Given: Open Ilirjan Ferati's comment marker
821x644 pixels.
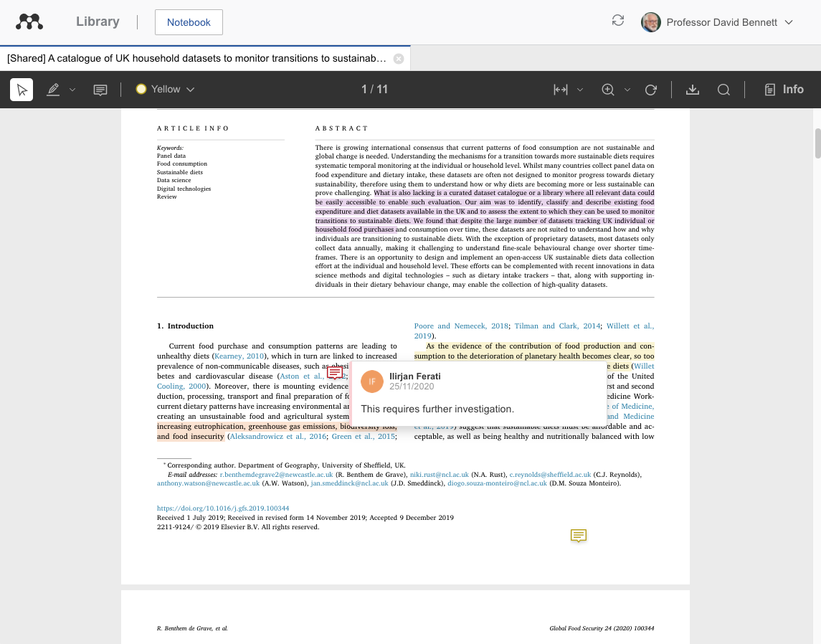Looking at the screenshot, I should click(334, 372).
